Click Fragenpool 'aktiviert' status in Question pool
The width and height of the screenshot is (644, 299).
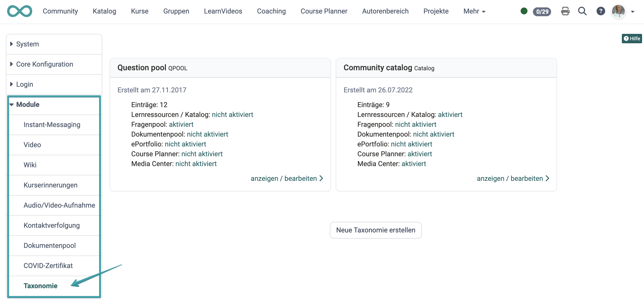(181, 124)
